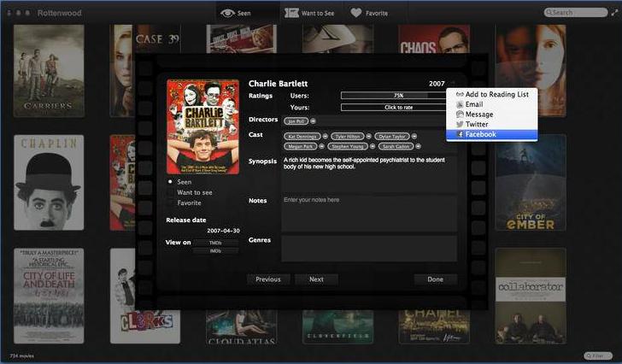This screenshot has height=364, width=622.
Task: Close details with the Done button
Action: (x=435, y=279)
